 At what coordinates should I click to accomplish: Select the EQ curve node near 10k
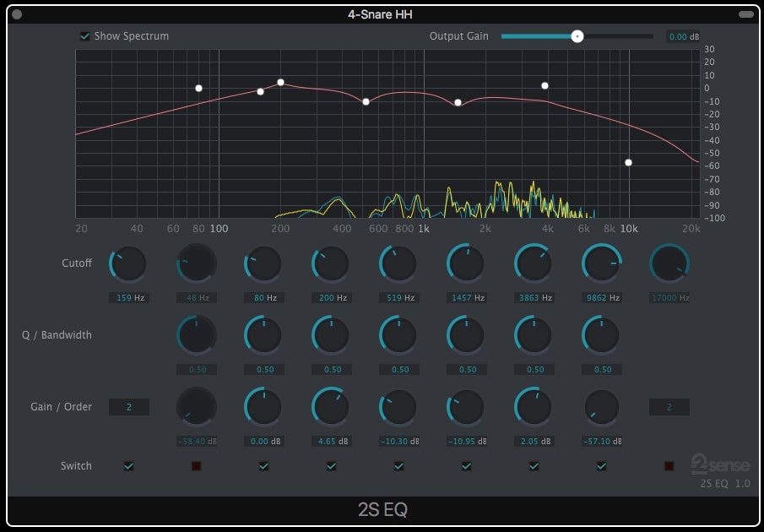(x=628, y=162)
